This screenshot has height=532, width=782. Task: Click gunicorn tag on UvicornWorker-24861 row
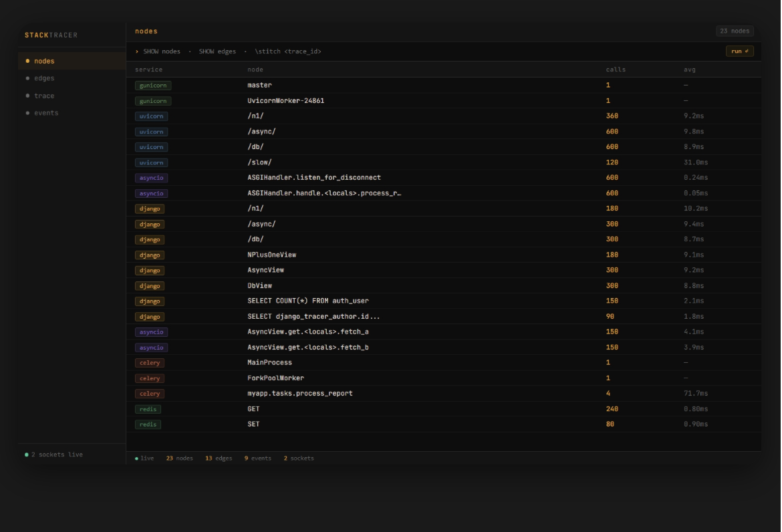pyautogui.click(x=153, y=101)
